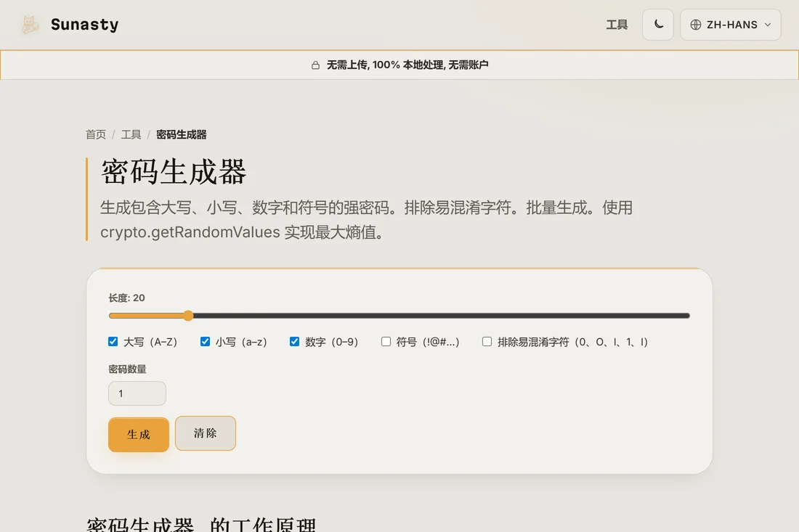
Task: Uncheck the 大写 (A-Z) checkbox
Action: (x=113, y=342)
